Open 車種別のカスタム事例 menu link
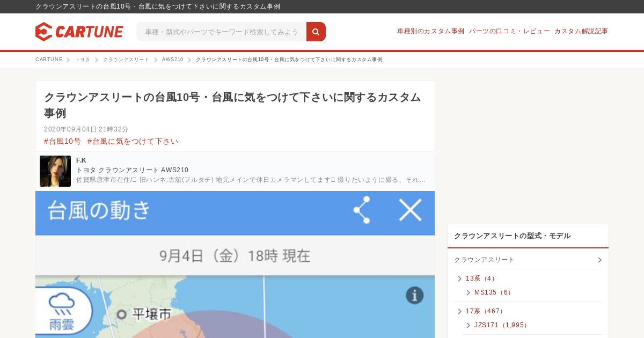The height and width of the screenshot is (338, 644). 430,31
